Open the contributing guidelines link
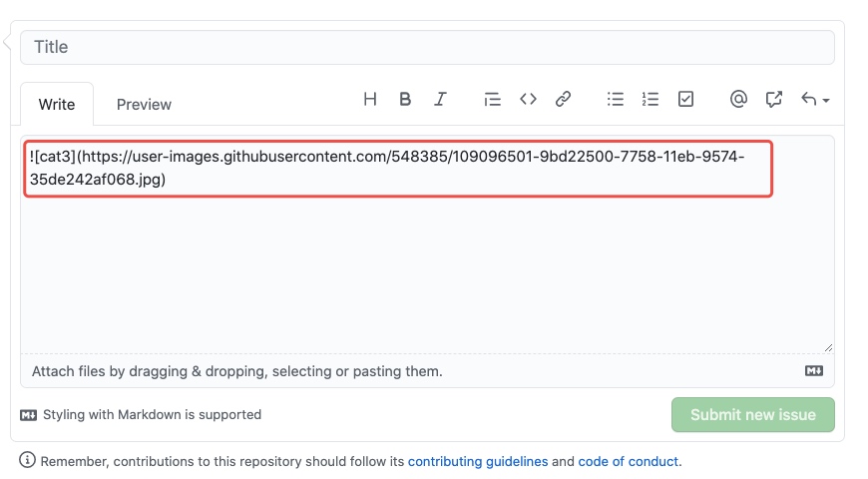The image size is (868, 479). click(x=478, y=461)
